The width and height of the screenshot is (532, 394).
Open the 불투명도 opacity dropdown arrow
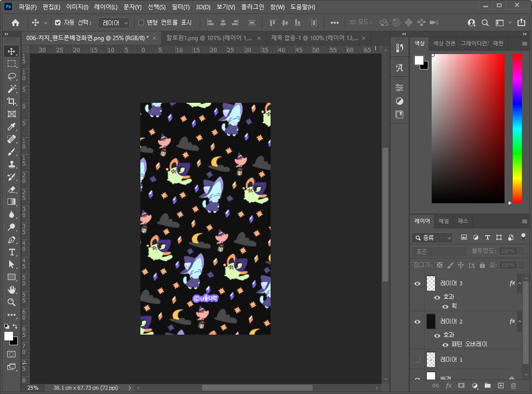coord(522,252)
